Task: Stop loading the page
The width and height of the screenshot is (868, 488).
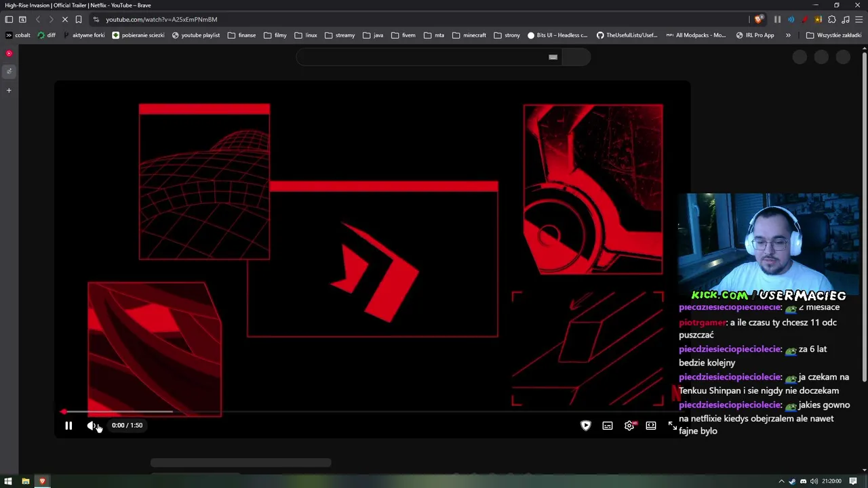Action: (x=65, y=20)
